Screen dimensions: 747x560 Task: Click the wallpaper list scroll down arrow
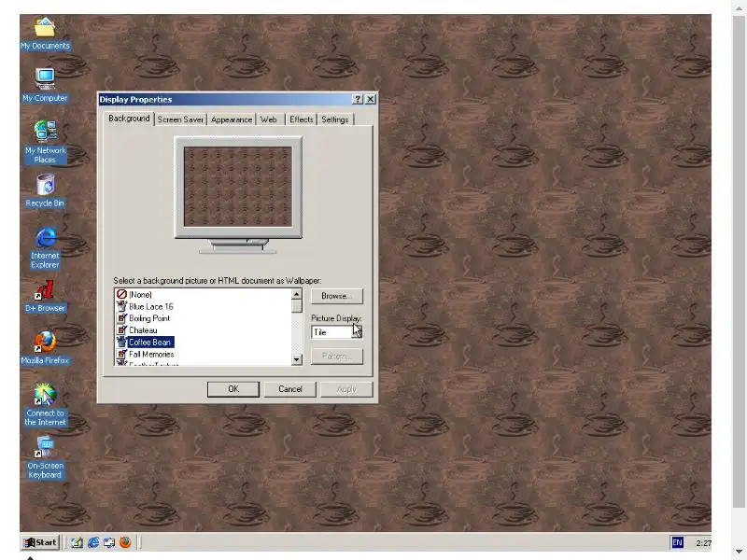point(297,359)
